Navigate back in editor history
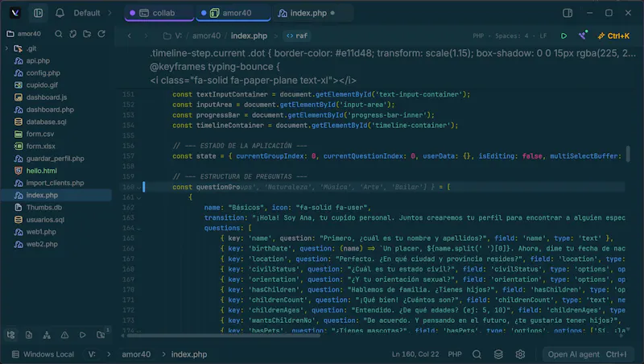 point(130,35)
